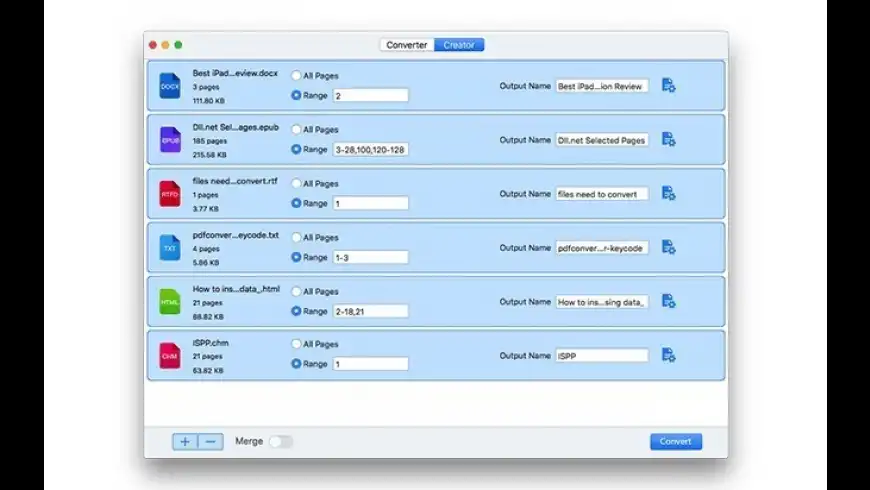Click the range field for ISPP.chm
Screen dimensions: 870x490
click(371, 363)
